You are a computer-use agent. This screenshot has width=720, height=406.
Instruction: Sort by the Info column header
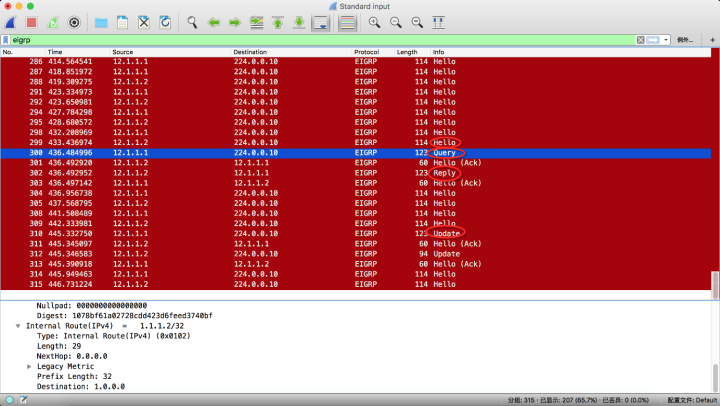pos(571,52)
